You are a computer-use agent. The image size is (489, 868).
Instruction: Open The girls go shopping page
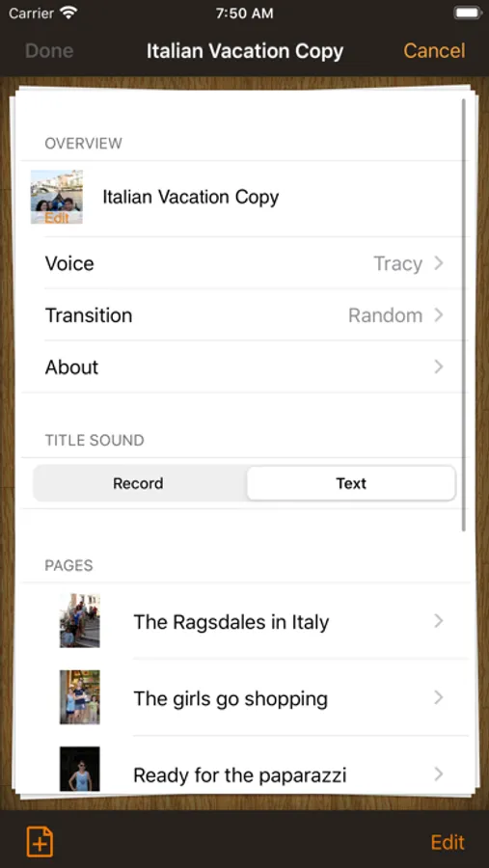click(245, 697)
